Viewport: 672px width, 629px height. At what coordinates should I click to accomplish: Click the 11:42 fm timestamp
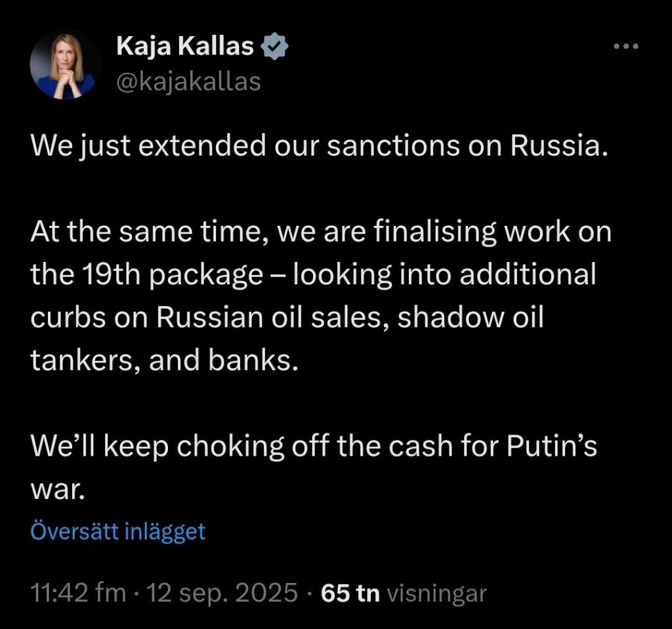pos(78,594)
